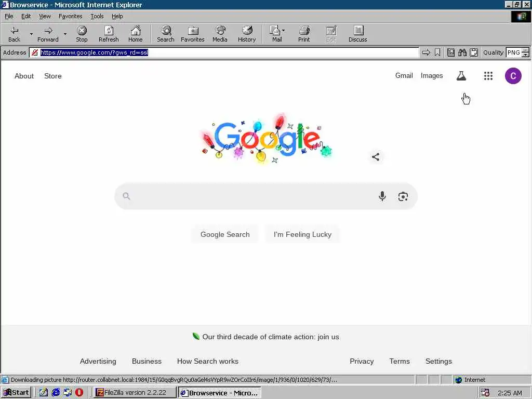The width and height of the screenshot is (532, 399).
Task: Click the first quick launch notepad icon
Action: [44, 393]
